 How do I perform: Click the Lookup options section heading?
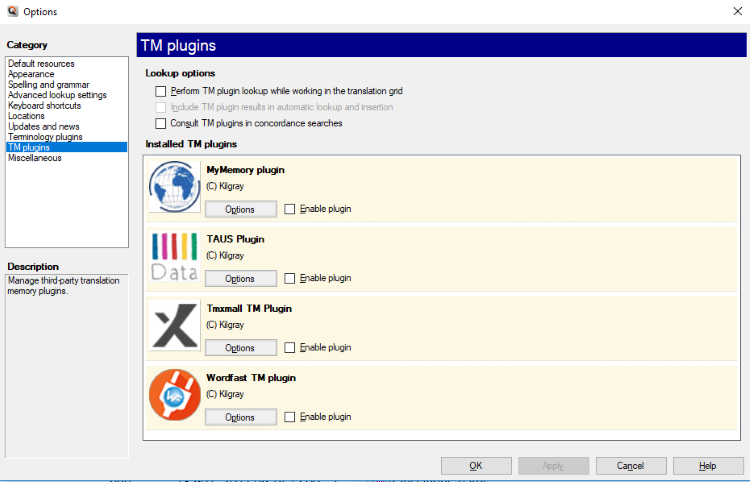coord(180,73)
